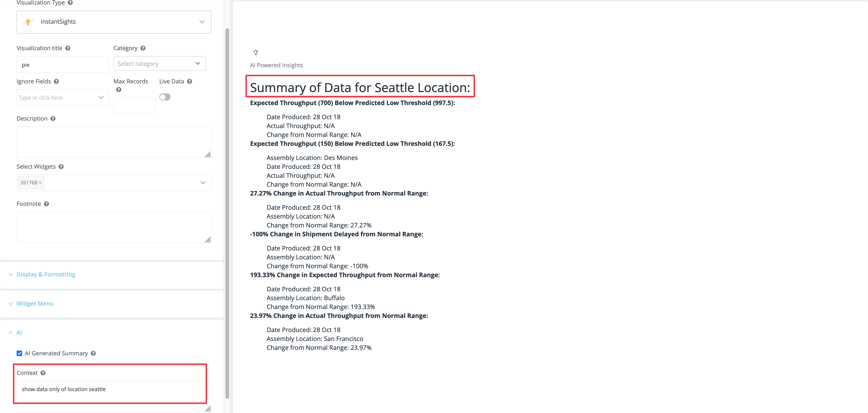Click Description help question mark icon
Viewport: 868px width, 413px height.
[53, 119]
